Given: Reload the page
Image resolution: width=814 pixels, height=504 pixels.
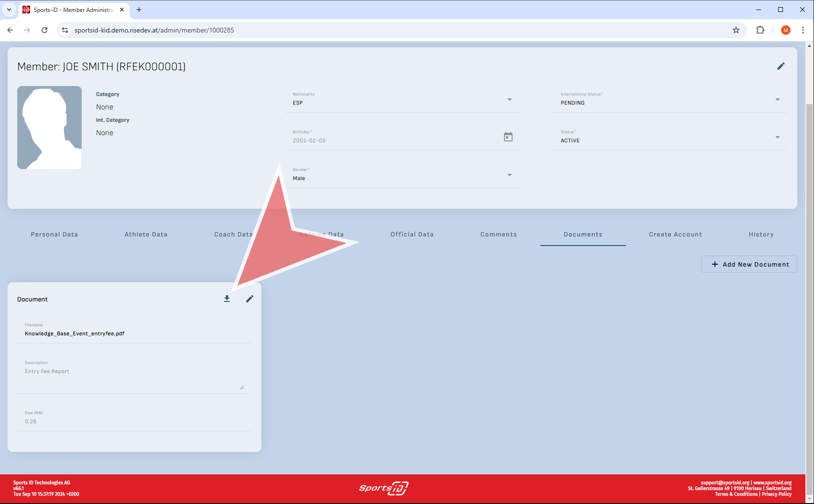Looking at the screenshot, I should tap(44, 30).
